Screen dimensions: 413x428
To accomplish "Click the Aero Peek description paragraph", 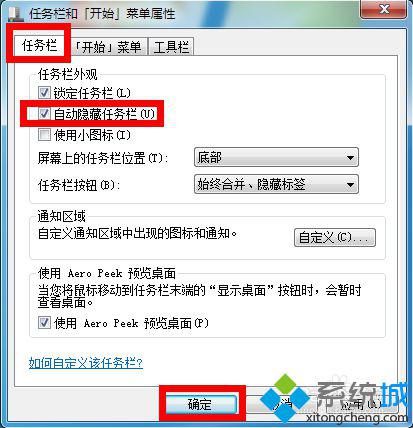I will pos(199,296).
